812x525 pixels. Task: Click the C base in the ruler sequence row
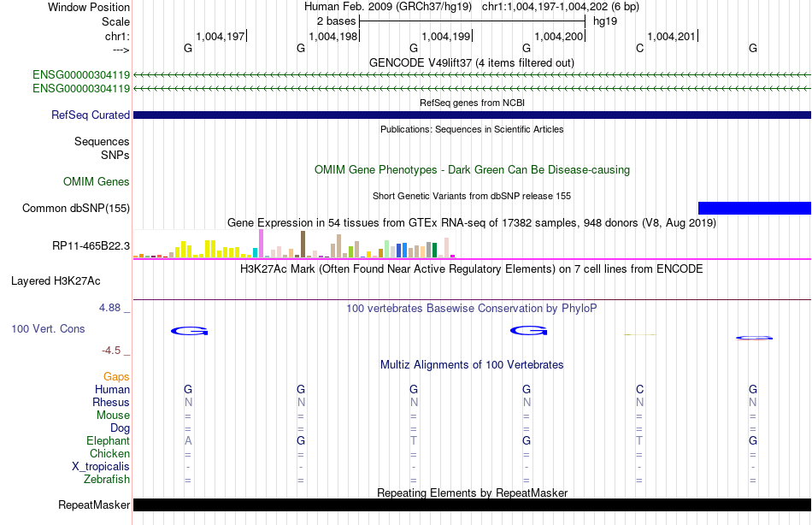point(640,48)
